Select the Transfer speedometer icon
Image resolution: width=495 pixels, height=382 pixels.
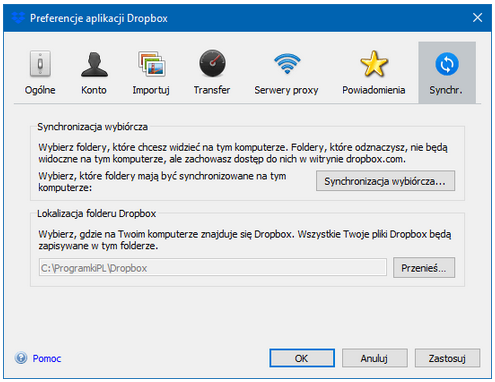point(212,63)
